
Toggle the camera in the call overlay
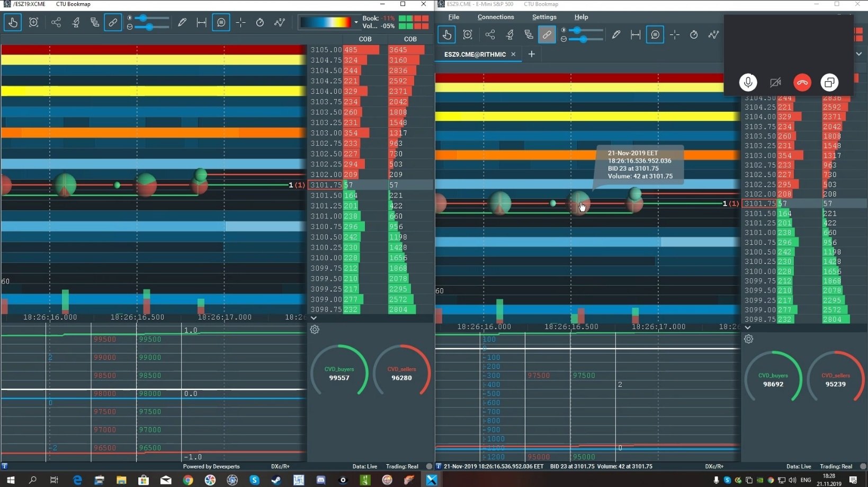[775, 83]
